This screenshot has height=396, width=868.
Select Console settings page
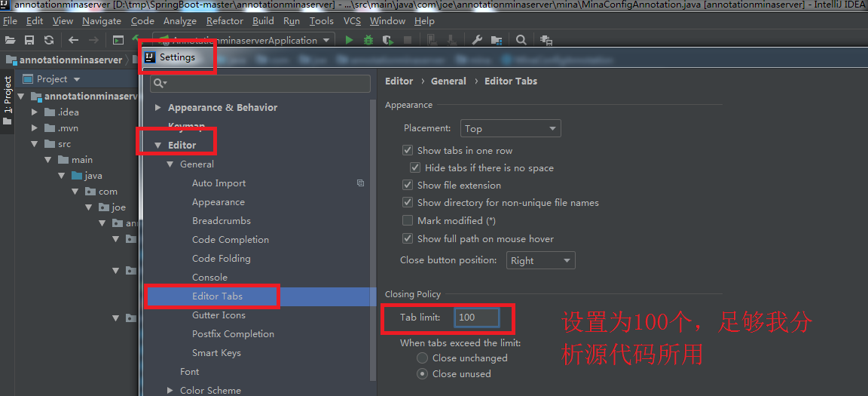coord(209,278)
